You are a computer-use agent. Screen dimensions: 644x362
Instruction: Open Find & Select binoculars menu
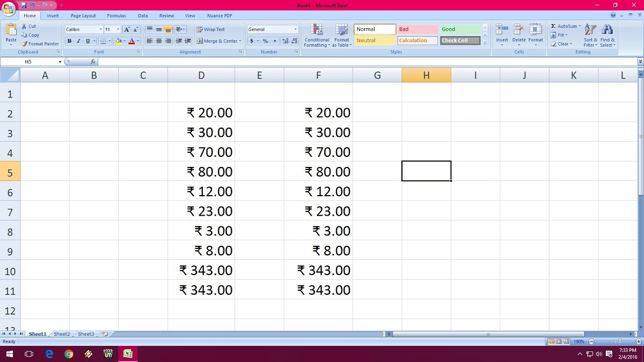coord(607,35)
